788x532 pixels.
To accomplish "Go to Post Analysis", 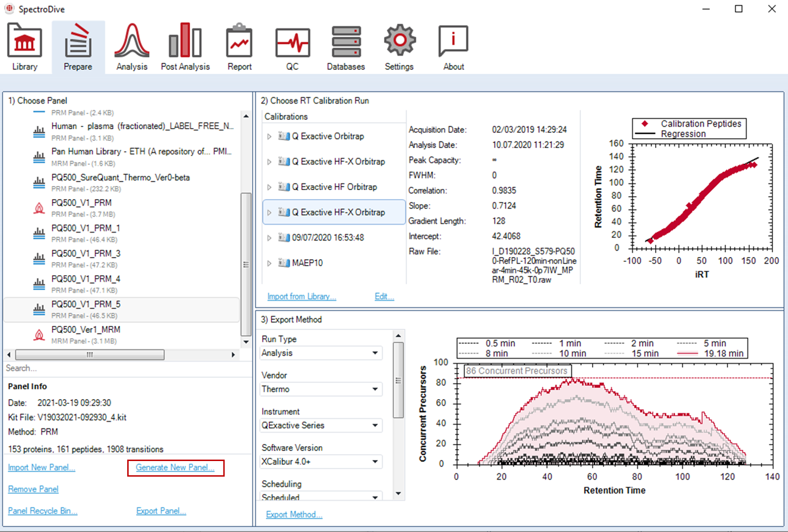I will click(185, 47).
